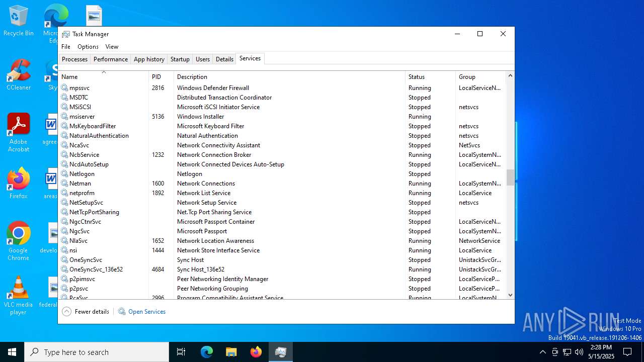
Task: Click the gear icon next to NgcSvc
Action: pyautogui.click(x=64, y=231)
